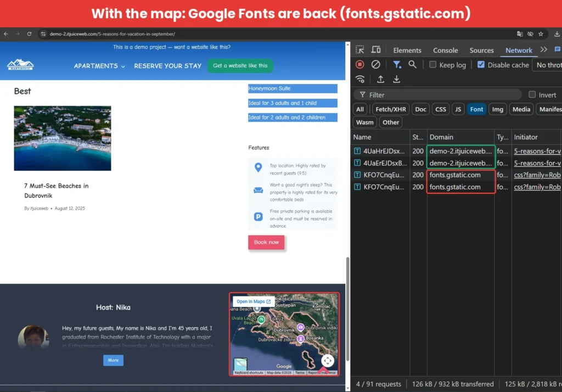Click the page vertical scrollbar thumb
This screenshot has height=392, width=562.
pos(347,309)
